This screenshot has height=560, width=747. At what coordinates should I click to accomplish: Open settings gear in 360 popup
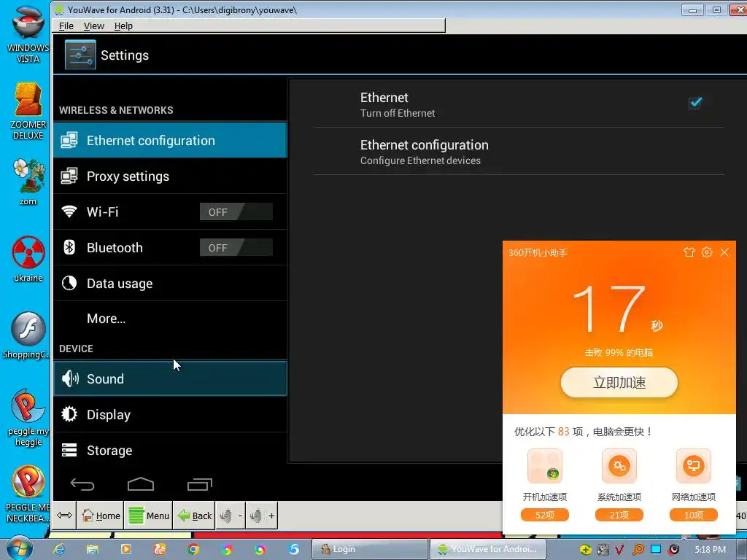pos(706,252)
